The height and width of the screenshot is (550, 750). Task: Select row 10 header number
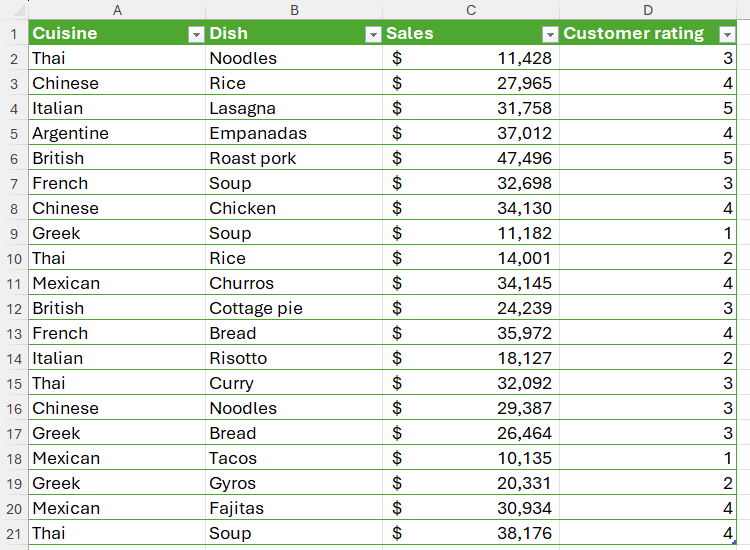(14, 258)
